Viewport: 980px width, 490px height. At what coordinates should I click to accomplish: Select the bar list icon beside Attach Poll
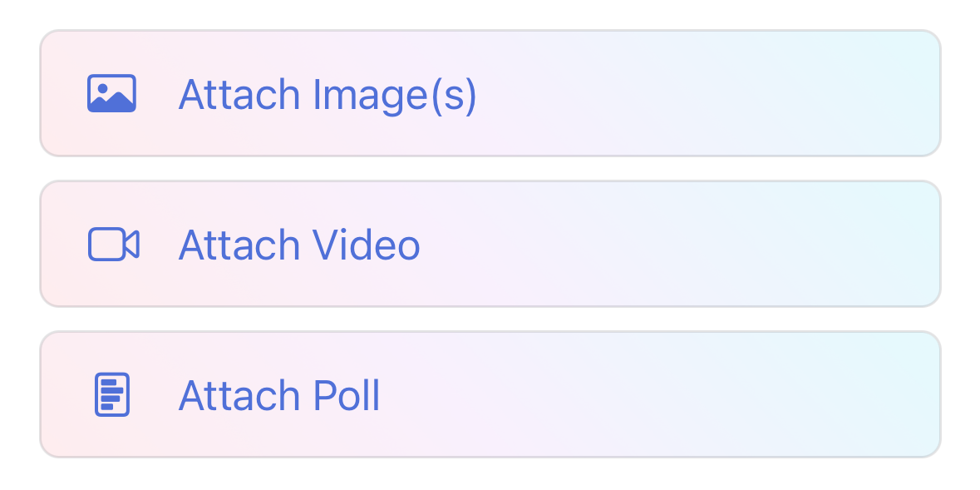(x=112, y=394)
